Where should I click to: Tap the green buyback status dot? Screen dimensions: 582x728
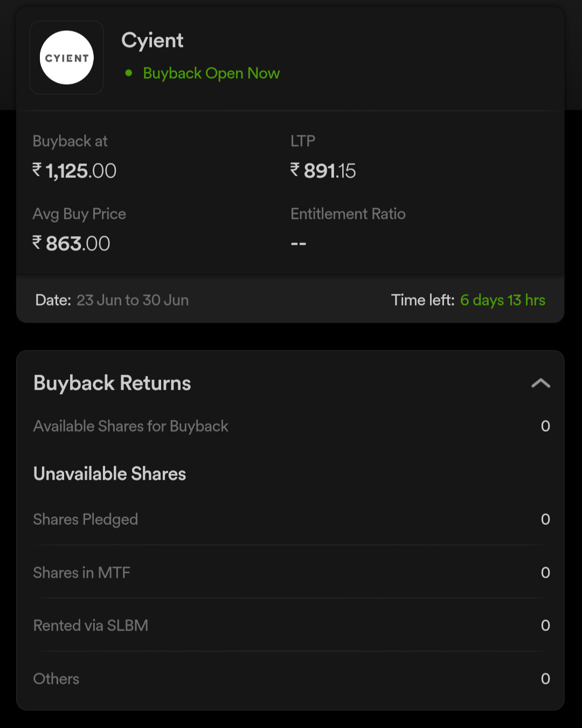pos(129,73)
